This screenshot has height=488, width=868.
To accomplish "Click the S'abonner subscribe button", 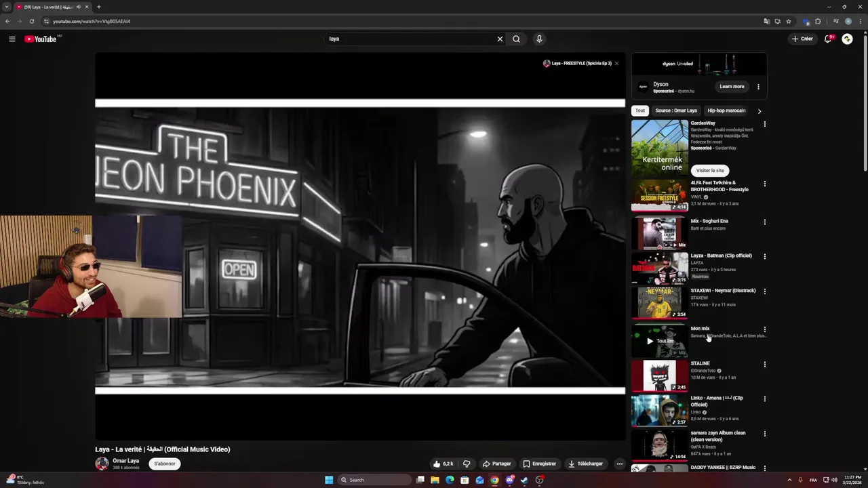I will [x=165, y=464].
